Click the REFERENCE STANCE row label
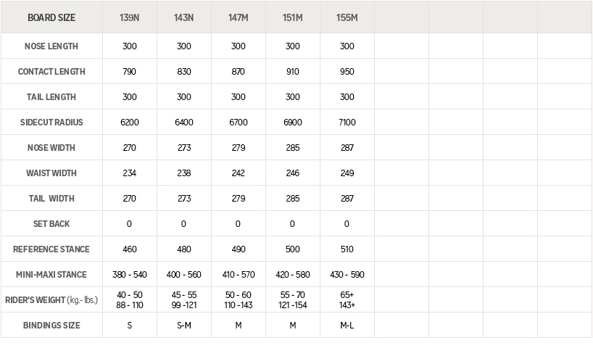 51,249
